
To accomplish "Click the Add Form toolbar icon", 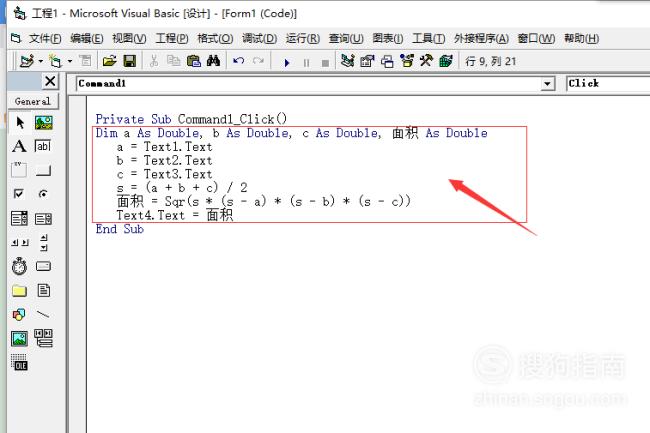I will click(x=55, y=61).
